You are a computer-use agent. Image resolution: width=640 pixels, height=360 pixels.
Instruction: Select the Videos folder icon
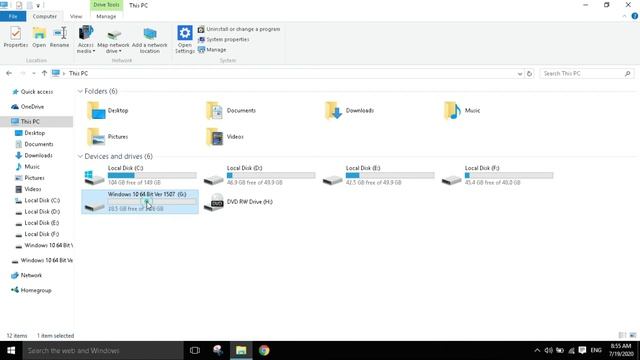coord(215,137)
